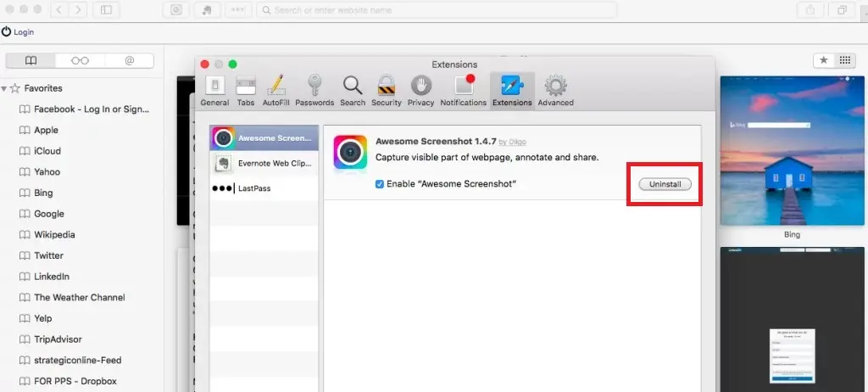Go back with the back arrow
This screenshot has width=868, height=392.
pyautogui.click(x=60, y=10)
